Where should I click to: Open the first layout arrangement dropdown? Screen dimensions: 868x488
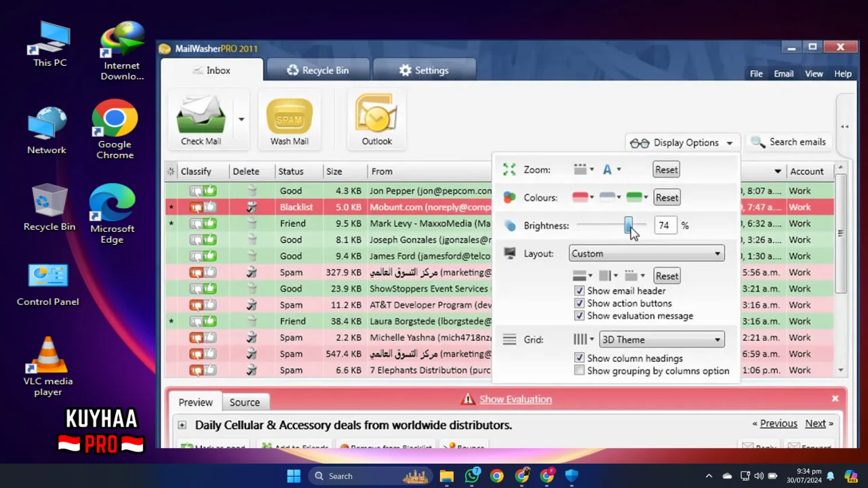583,276
